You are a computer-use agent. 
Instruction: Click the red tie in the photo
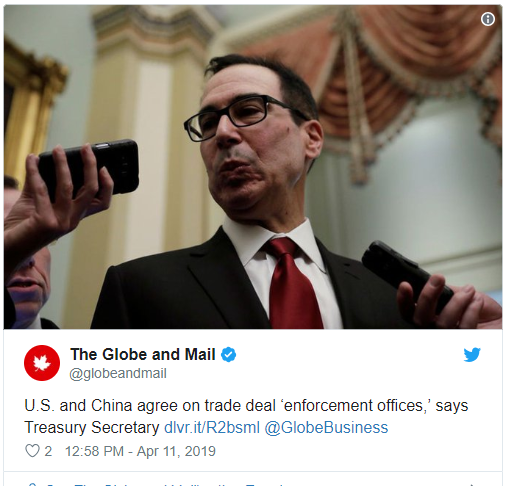point(292,283)
